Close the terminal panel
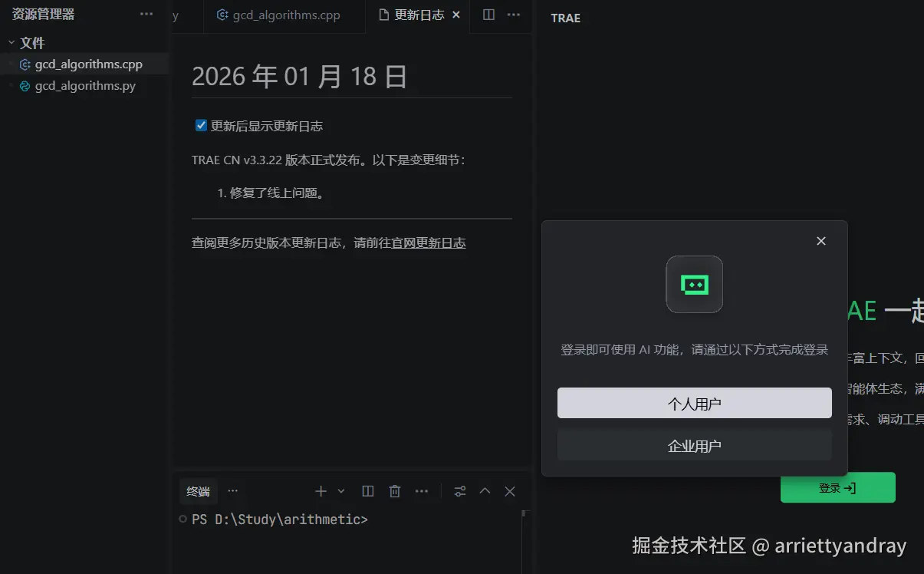924x574 pixels. pos(510,491)
